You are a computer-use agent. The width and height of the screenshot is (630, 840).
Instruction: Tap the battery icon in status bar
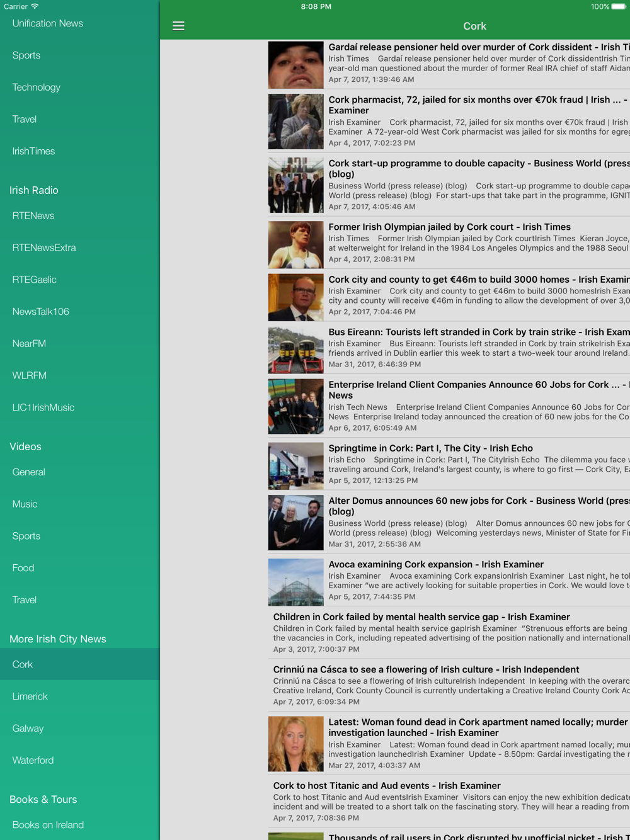[x=619, y=6]
